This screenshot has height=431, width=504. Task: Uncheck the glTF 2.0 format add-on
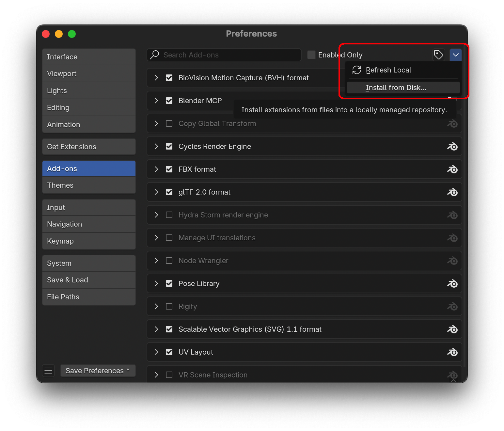[169, 192]
